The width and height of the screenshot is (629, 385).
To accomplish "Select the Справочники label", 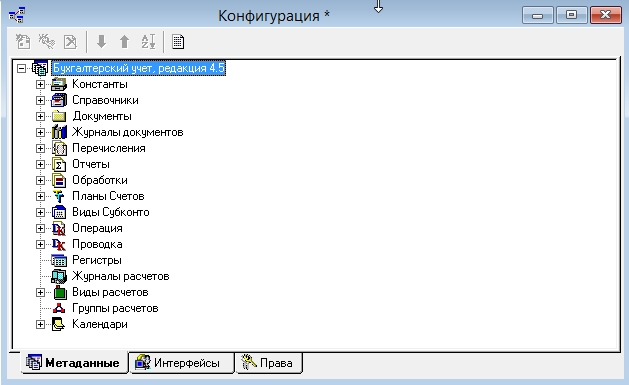I will pyautogui.click(x=106, y=100).
